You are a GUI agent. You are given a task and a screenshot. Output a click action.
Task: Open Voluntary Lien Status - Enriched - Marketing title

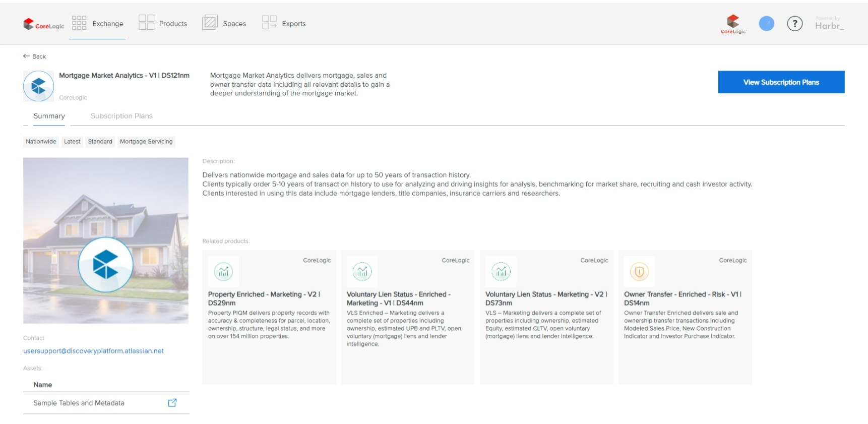point(399,298)
